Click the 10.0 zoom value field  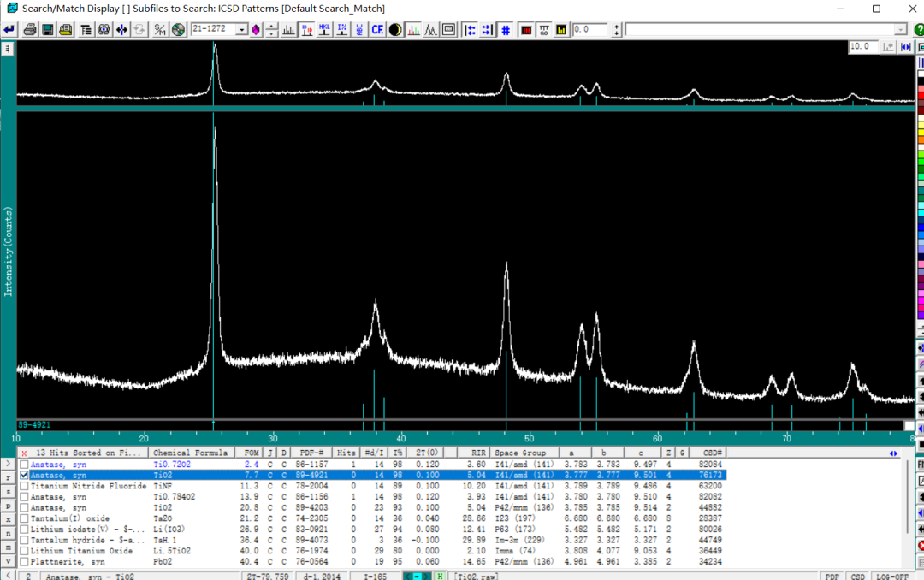[x=862, y=47]
